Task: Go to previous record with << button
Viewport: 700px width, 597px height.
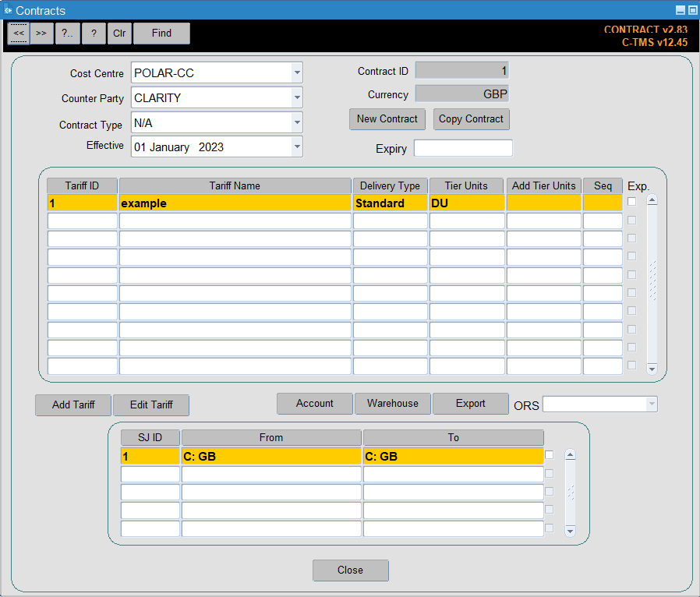Action: point(19,34)
